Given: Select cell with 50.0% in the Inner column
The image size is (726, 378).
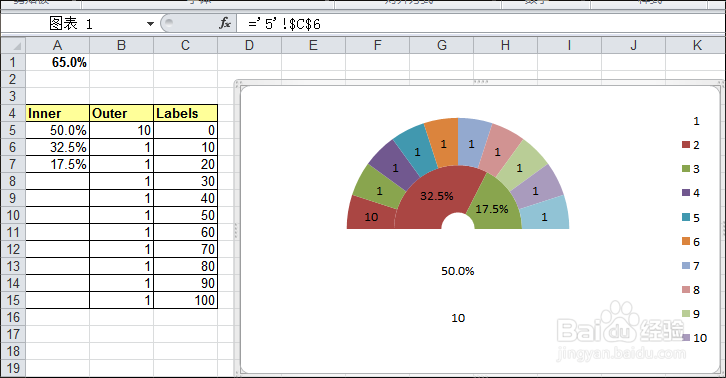Looking at the screenshot, I should [57, 130].
